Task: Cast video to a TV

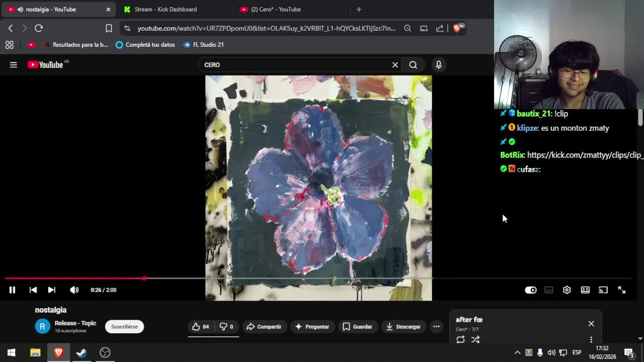Action: pos(603,290)
